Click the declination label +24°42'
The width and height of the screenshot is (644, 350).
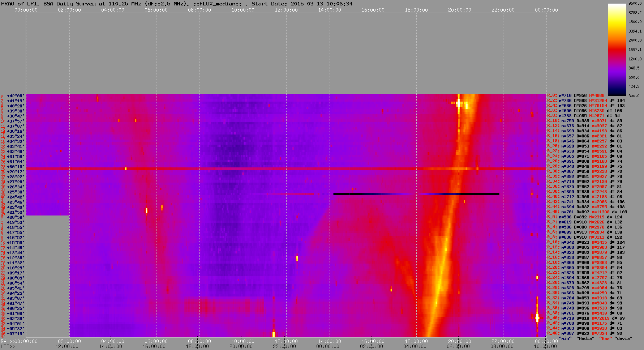pyautogui.click(x=16, y=197)
